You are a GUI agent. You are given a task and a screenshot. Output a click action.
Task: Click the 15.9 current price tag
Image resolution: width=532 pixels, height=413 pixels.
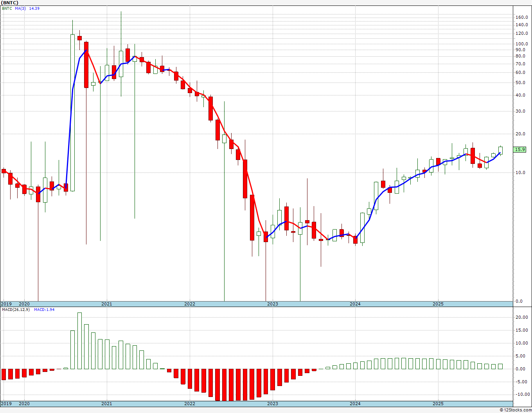pos(520,149)
